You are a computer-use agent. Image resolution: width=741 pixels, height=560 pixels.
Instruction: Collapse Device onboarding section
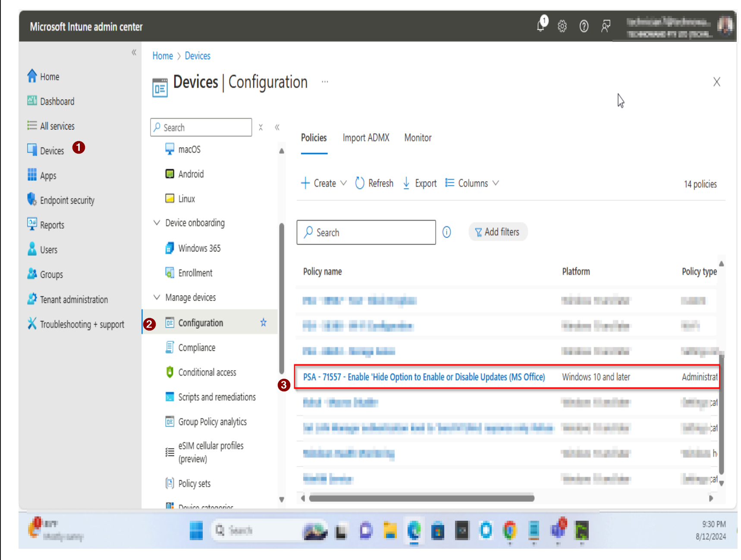tap(157, 223)
